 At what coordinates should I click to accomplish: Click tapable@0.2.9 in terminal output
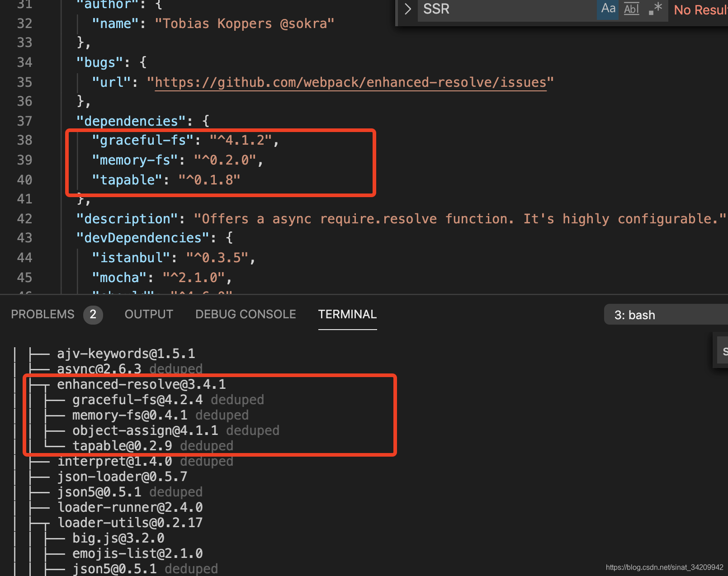(x=122, y=446)
